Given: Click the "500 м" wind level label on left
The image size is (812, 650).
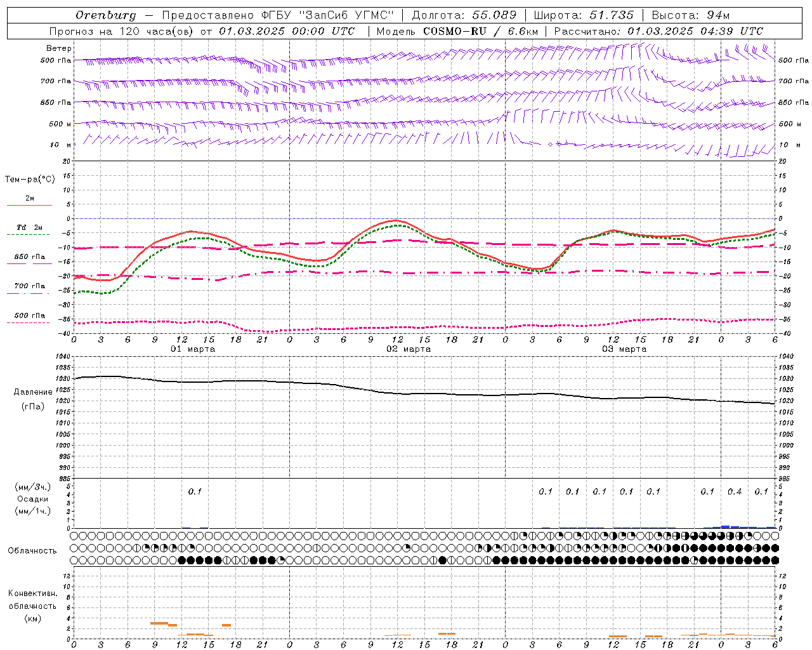Looking at the screenshot, I should (60, 124).
